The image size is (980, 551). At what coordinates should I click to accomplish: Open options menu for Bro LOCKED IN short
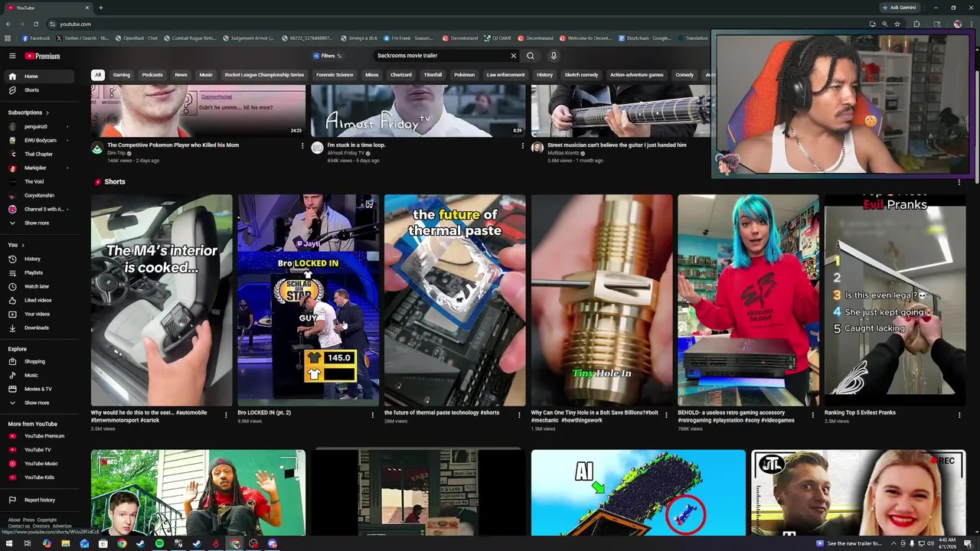coord(373,415)
